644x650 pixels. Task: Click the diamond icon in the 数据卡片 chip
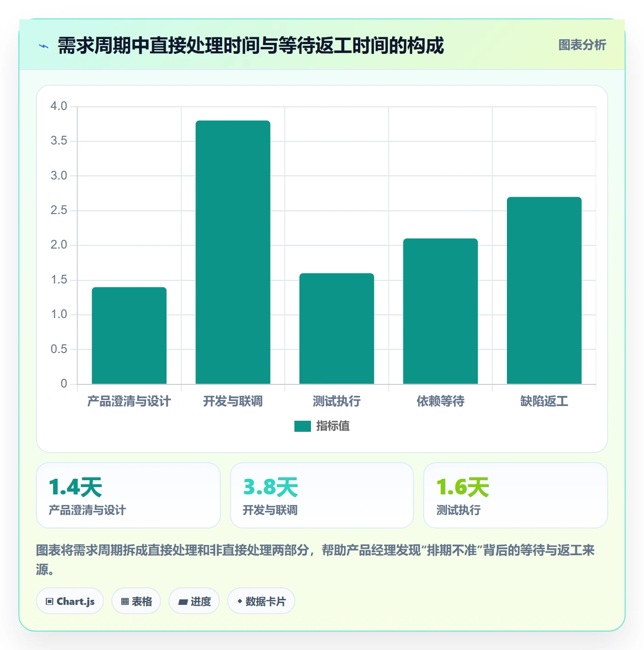[240, 601]
